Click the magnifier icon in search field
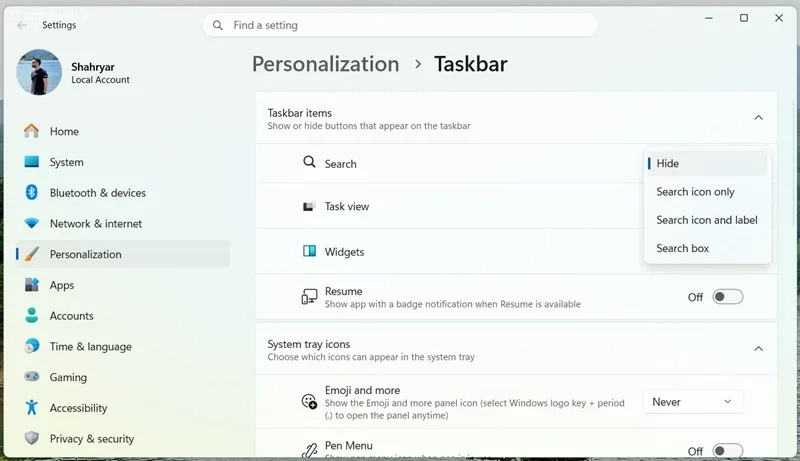The height and width of the screenshot is (461, 800). [218, 25]
